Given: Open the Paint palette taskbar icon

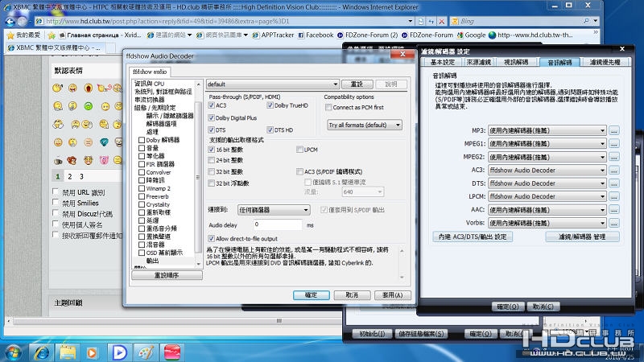Looking at the screenshot, I should click(x=146, y=352).
